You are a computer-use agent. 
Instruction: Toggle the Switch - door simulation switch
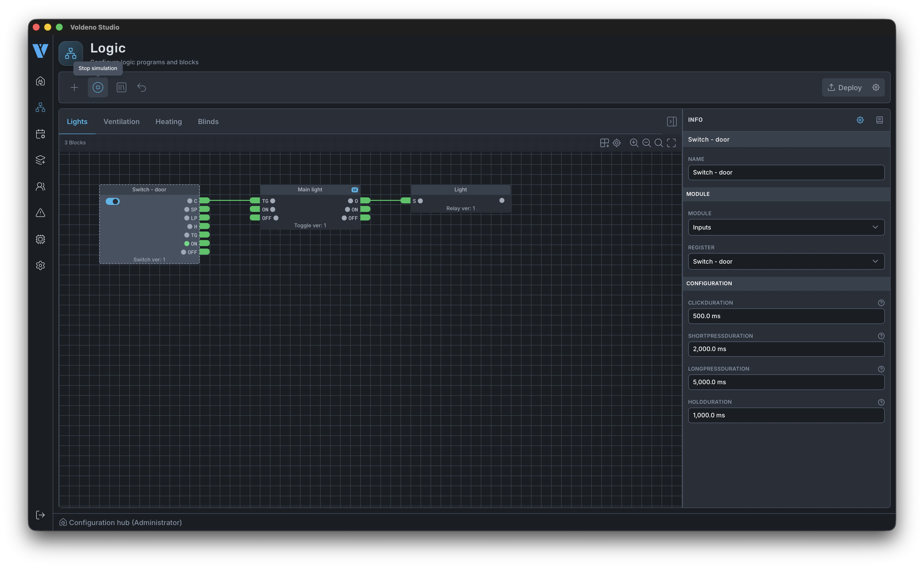[x=113, y=201]
